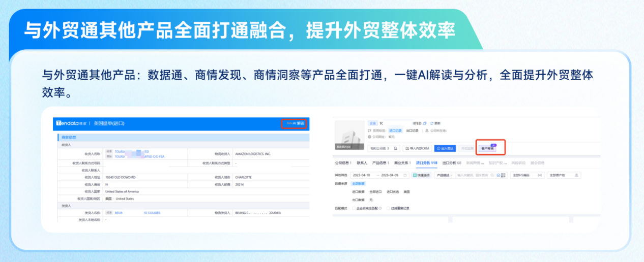Click the keyword search input field
Image resolution: width=644 pixels, height=262 pixels.
[x=474, y=175]
